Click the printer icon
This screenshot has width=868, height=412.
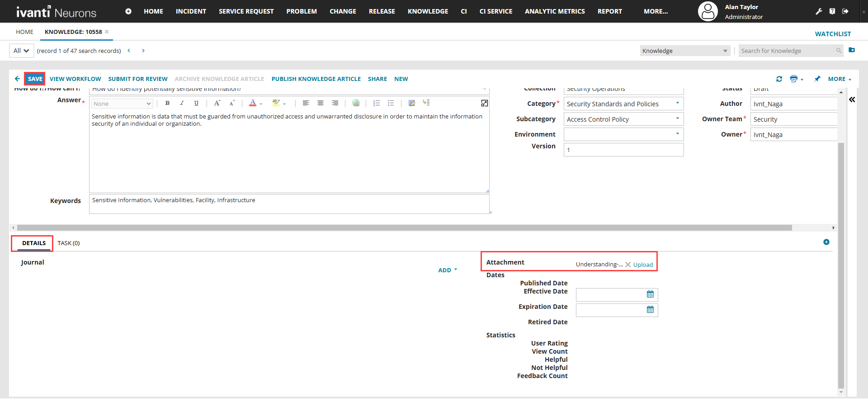click(x=793, y=79)
